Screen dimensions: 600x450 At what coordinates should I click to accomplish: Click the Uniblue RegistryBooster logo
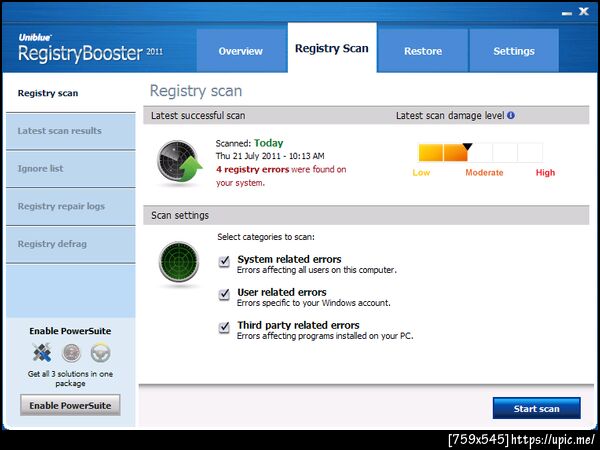point(90,49)
